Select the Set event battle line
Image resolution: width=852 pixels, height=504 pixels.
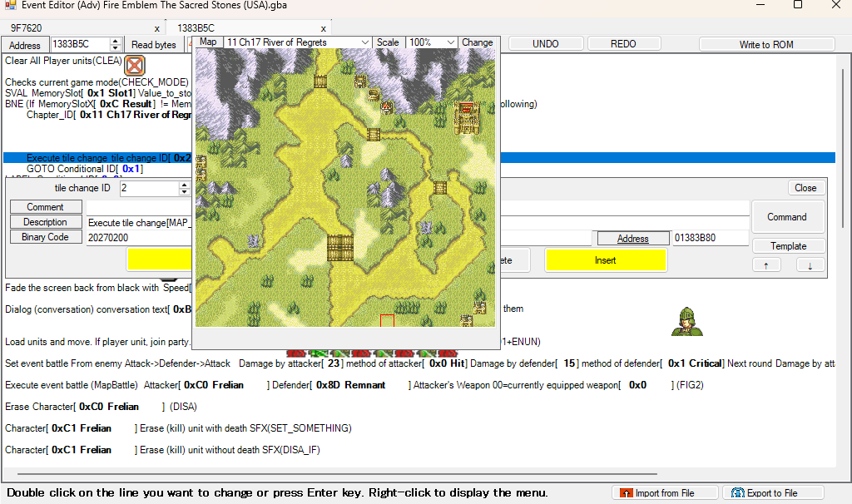pyautogui.click(x=419, y=363)
